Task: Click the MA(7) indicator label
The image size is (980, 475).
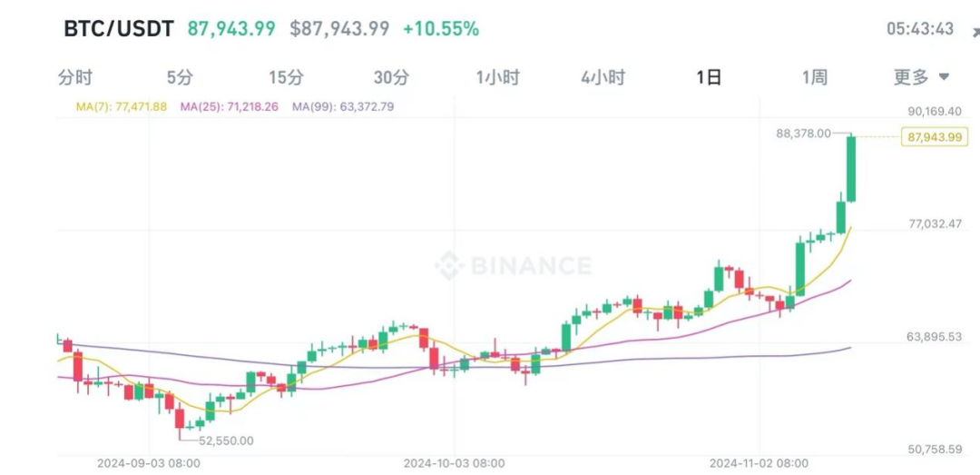Action: click(x=121, y=106)
